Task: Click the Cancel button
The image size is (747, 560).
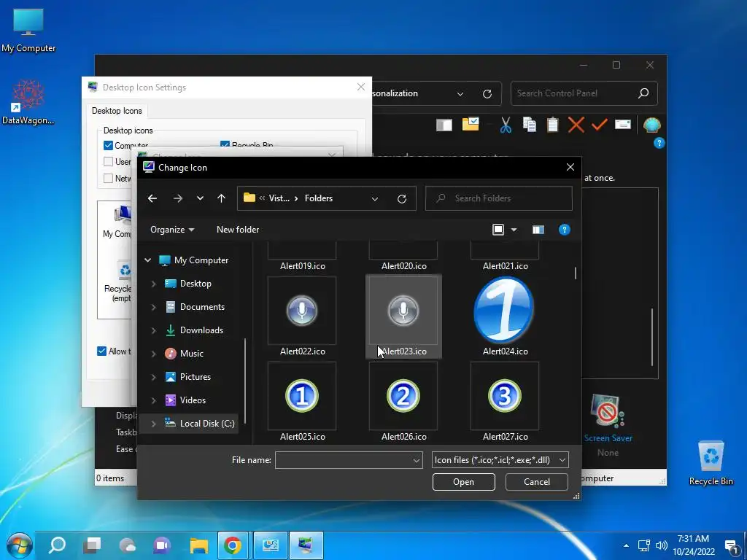Action: [536, 482]
